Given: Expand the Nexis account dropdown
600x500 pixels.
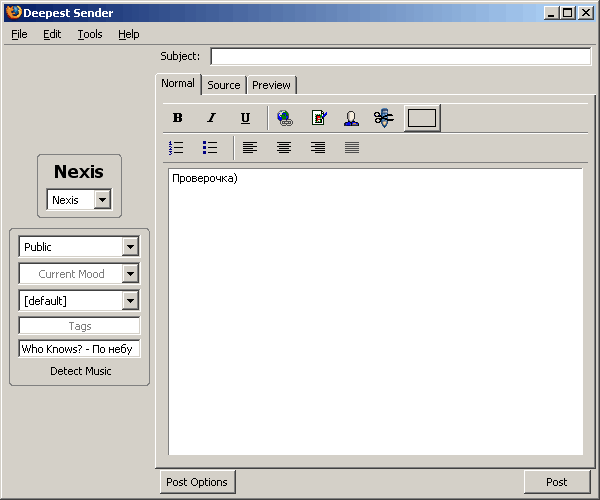Looking at the screenshot, I should 102,200.
